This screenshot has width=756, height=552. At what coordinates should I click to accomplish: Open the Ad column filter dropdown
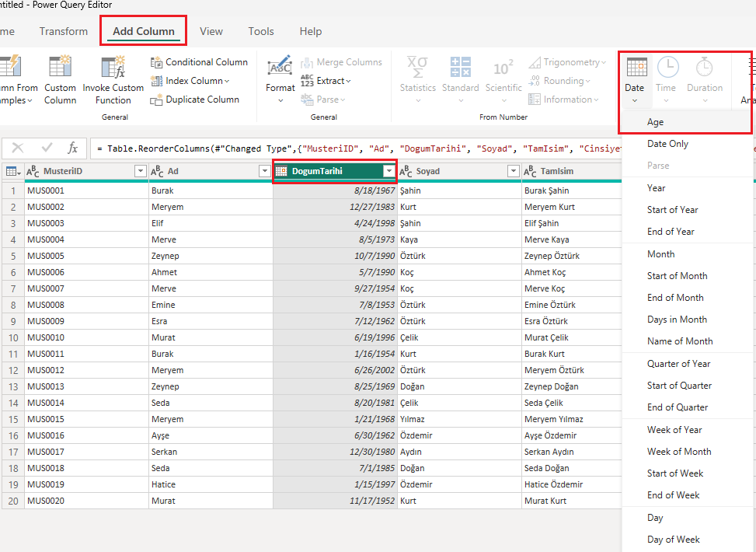tap(265, 171)
